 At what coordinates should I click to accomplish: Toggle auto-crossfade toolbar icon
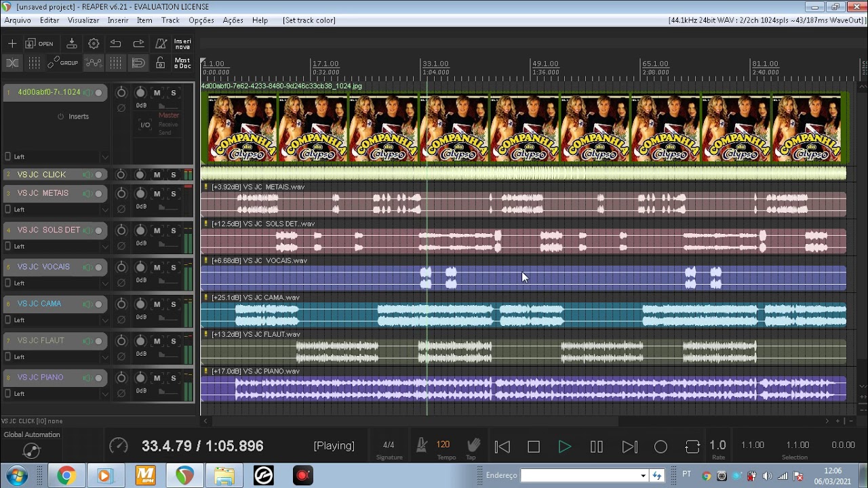coord(12,63)
